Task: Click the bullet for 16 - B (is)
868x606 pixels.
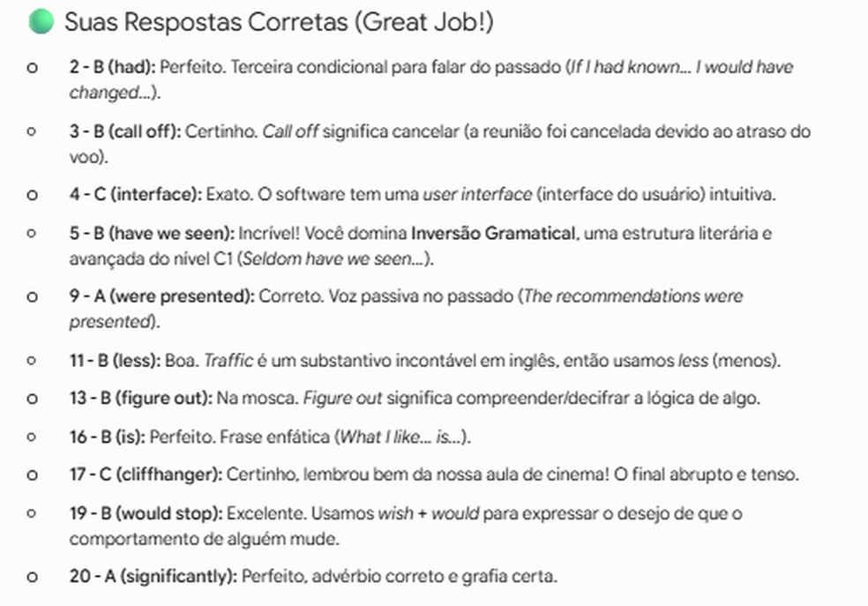Action: [32, 438]
